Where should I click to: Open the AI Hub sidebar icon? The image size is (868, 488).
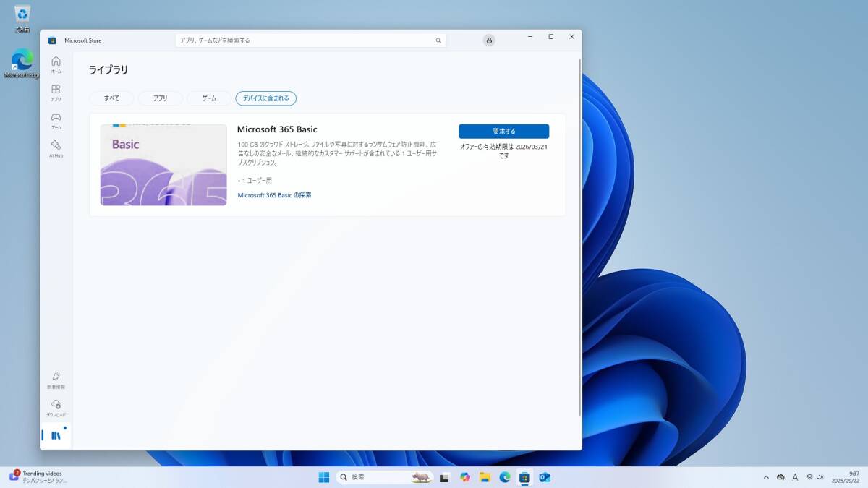click(x=56, y=146)
